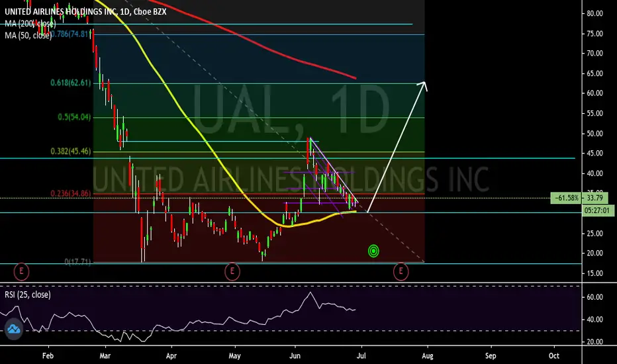Click the earnings marker near mid-July
617x364 pixels.
tap(401, 271)
